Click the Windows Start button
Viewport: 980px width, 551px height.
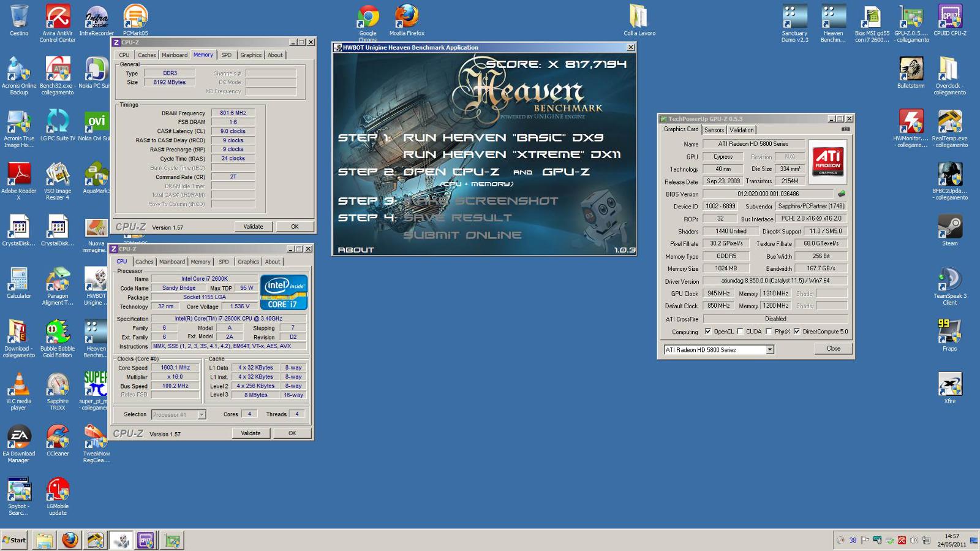[x=14, y=540]
